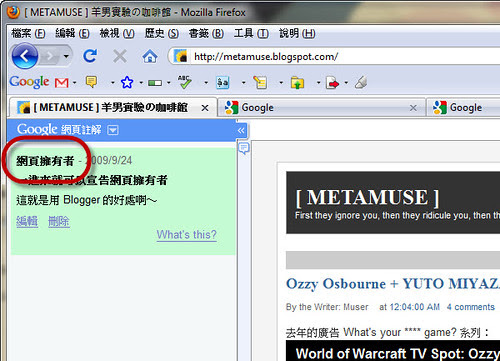This screenshot has width=500, height=361.
Task: Switch to the second tab labeled Google
Action: pos(321,108)
